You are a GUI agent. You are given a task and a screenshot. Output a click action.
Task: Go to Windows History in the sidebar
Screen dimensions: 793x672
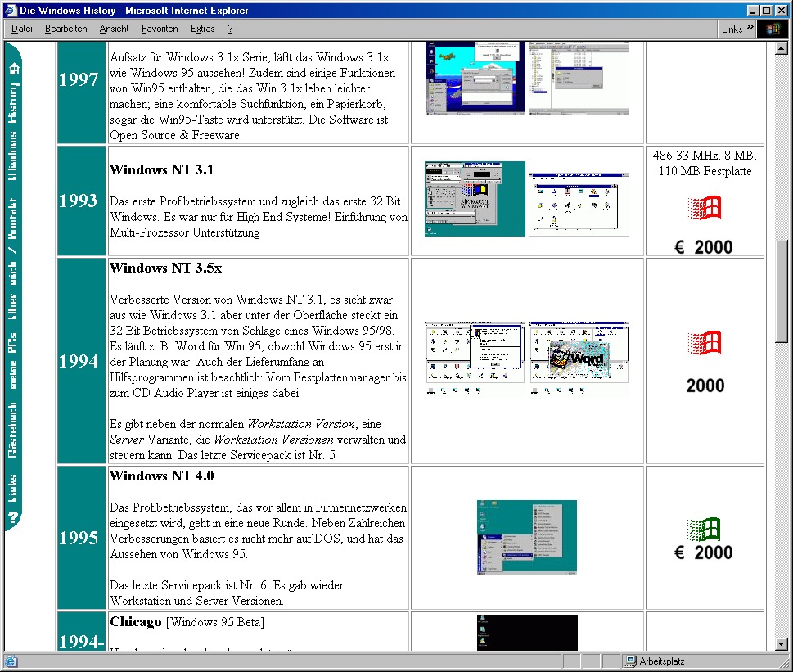tap(12, 132)
